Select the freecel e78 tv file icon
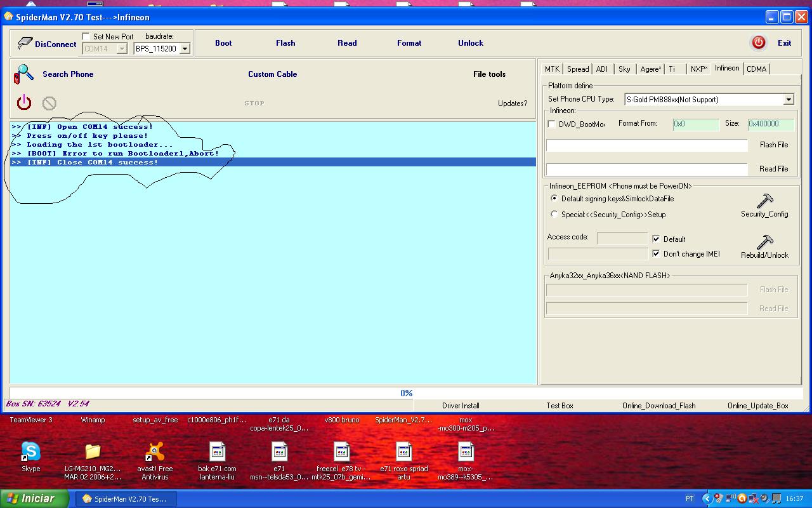The height and width of the screenshot is (508, 812). [341, 451]
